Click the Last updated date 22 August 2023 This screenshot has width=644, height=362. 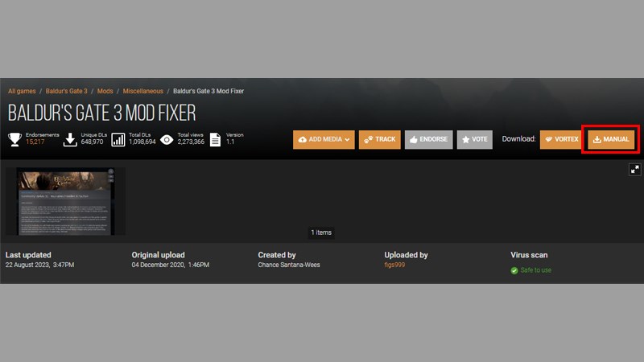coord(39,265)
